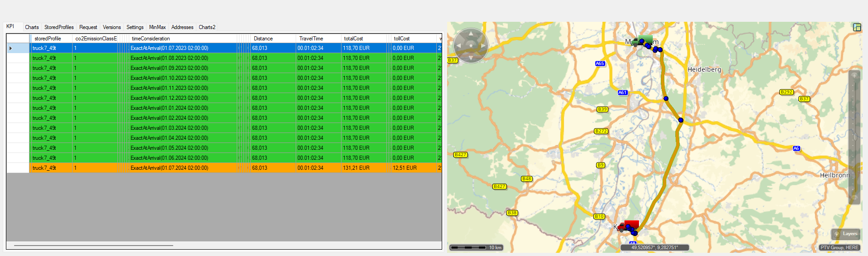The image size is (868, 256).
Task: Open the MinMax tab
Action: 157,27
